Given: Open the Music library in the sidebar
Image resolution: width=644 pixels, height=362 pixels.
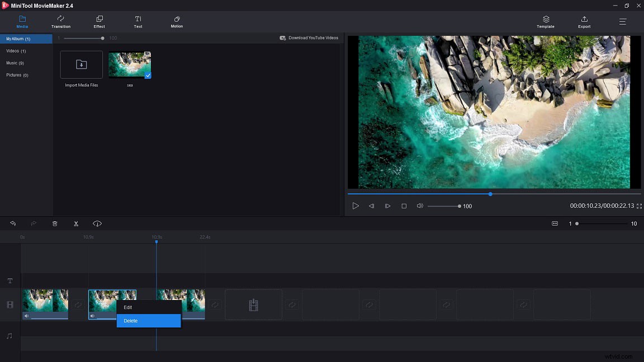Looking at the screenshot, I should coord(15,63).
